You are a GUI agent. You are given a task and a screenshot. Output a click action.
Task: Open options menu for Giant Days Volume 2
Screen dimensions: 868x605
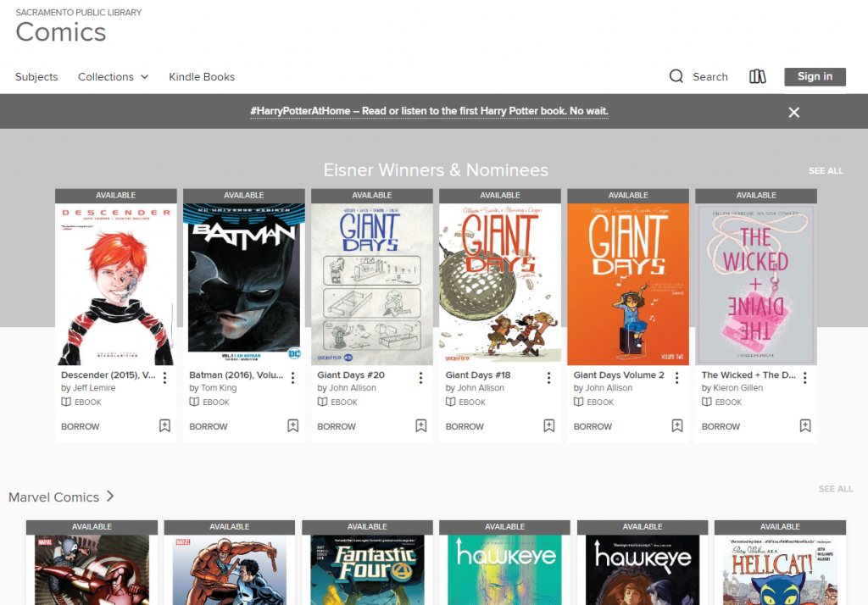(x=677, y=378)
